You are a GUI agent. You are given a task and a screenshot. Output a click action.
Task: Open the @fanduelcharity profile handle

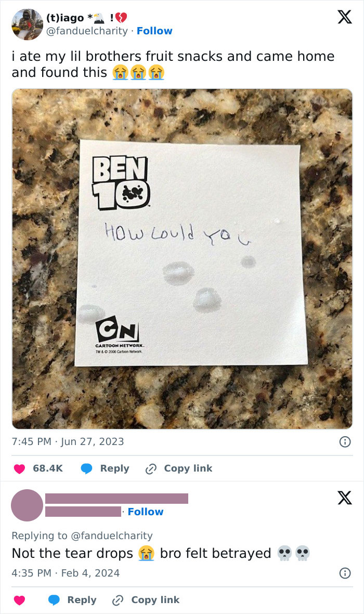point(87,31)
